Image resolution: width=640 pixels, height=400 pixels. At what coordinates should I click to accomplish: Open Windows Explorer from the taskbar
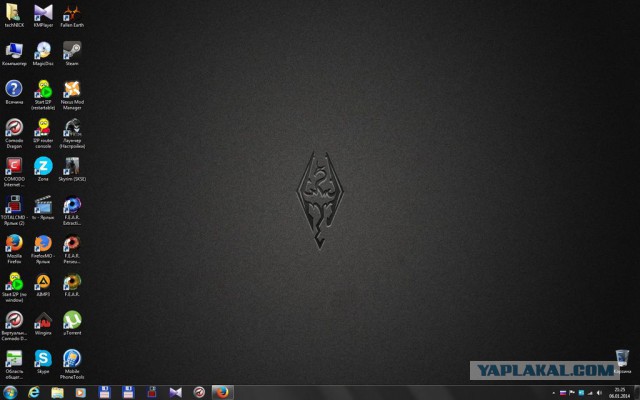click(x=57, y=392)
